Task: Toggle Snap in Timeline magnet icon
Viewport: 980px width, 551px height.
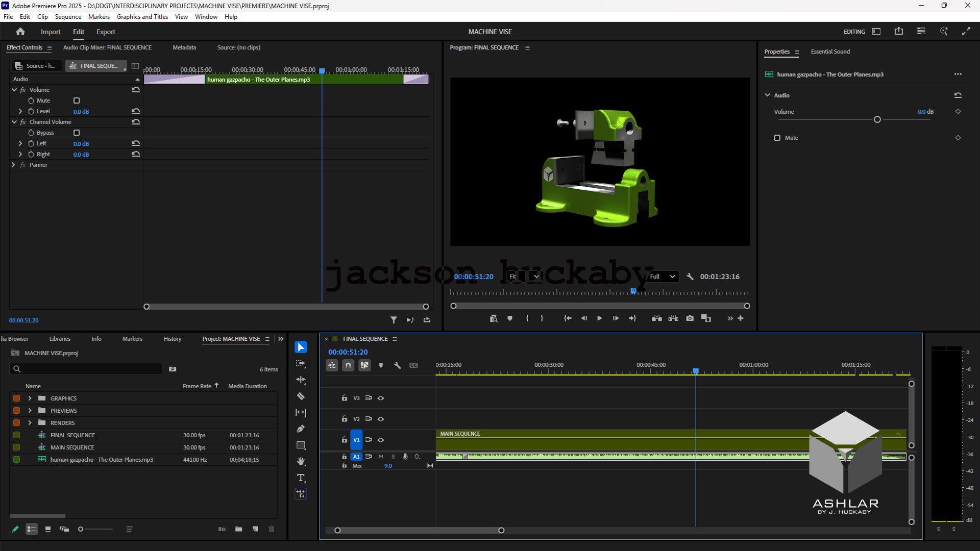Action: click(x=348, y=365)
